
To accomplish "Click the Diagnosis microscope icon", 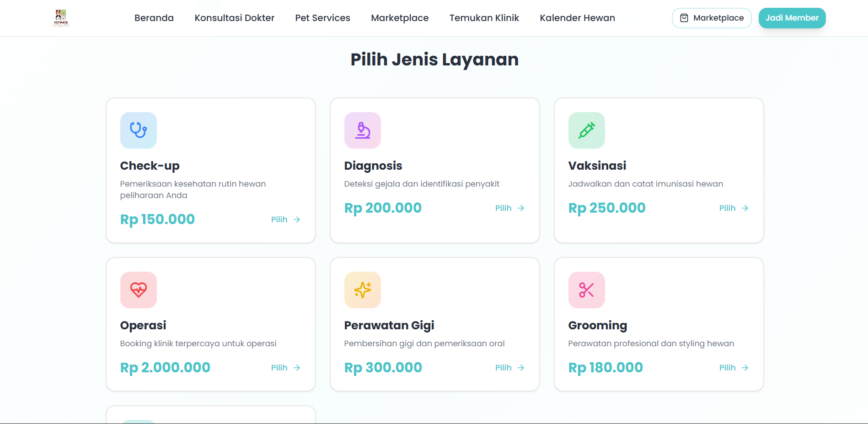I will (x=362, y=130).
